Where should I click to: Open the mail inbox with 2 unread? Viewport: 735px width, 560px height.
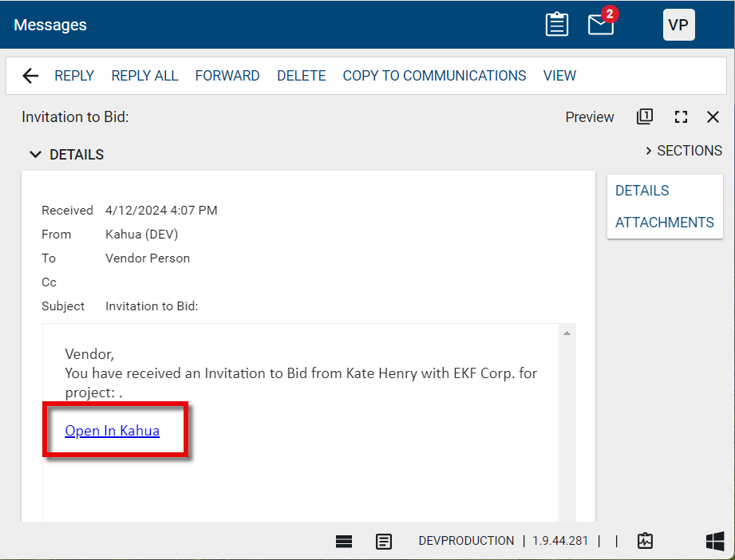(x=601, y=25)
